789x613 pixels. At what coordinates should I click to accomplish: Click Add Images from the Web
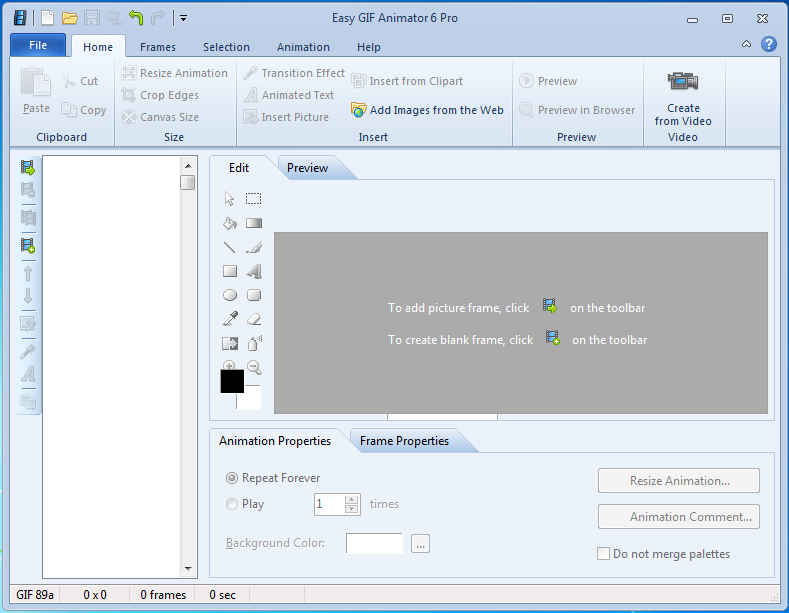(427, 110)
